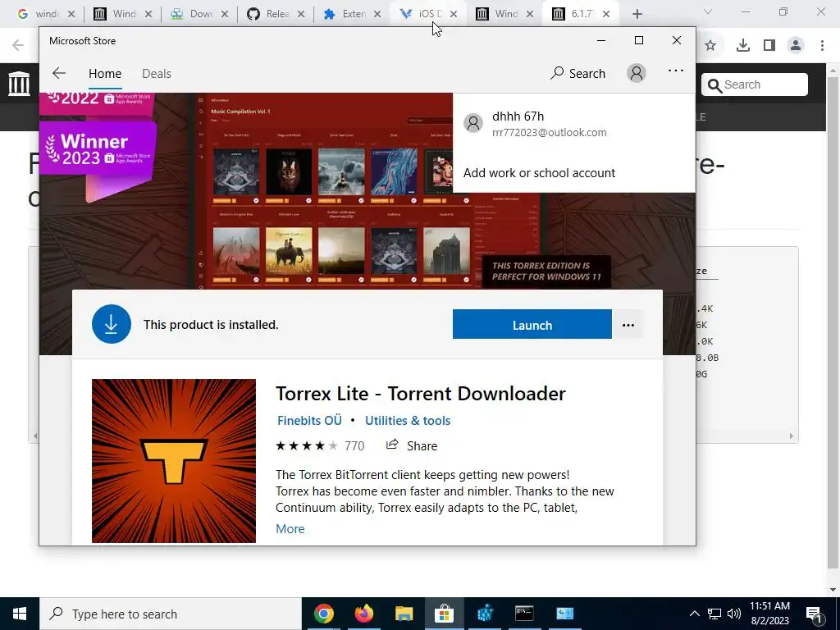Switch to the Extensions browser tab
This screenshot has height=630, width=840.
(x=352, y=14)
